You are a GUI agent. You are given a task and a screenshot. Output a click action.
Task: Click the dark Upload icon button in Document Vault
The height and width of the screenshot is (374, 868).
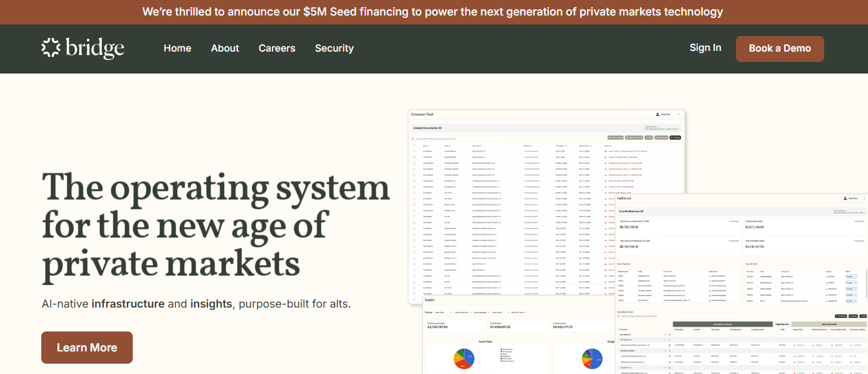[675, 138]
